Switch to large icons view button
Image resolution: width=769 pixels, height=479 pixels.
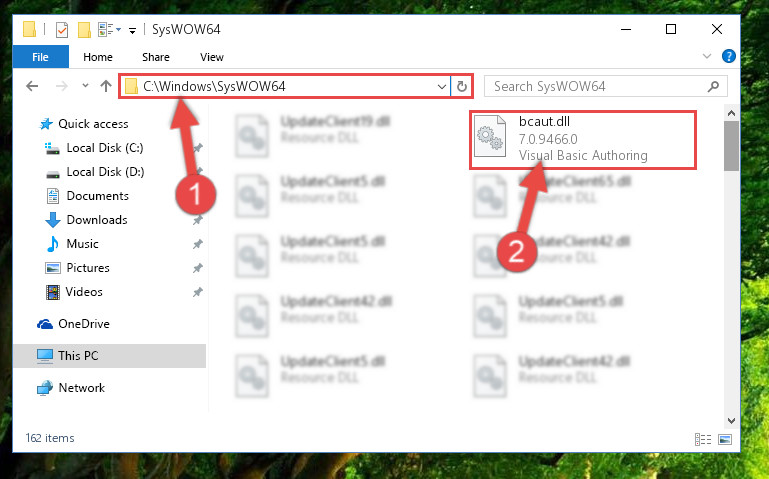725,439
